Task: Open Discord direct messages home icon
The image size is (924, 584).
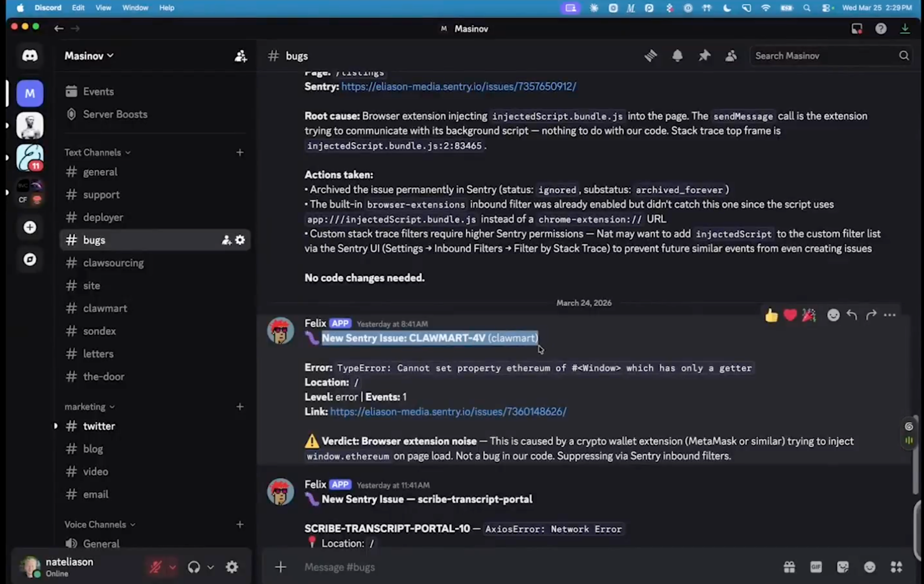Action: [30, 56]
